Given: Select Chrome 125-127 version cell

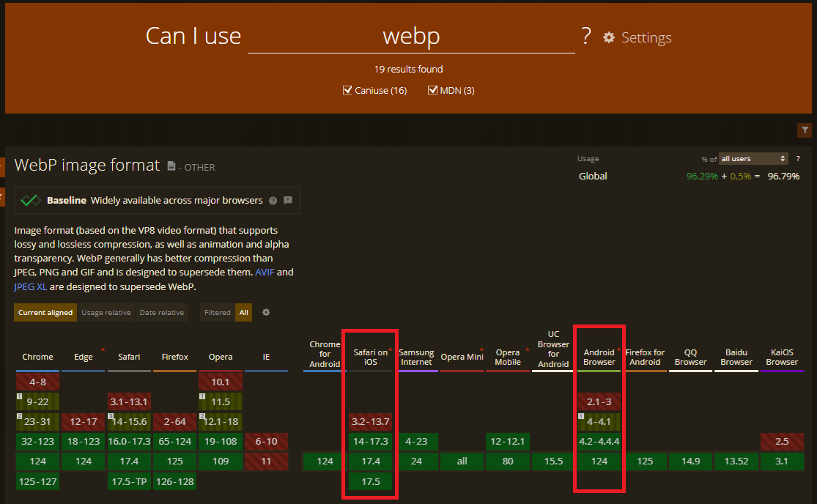Looking at the screenshot, I should point(37,481).
